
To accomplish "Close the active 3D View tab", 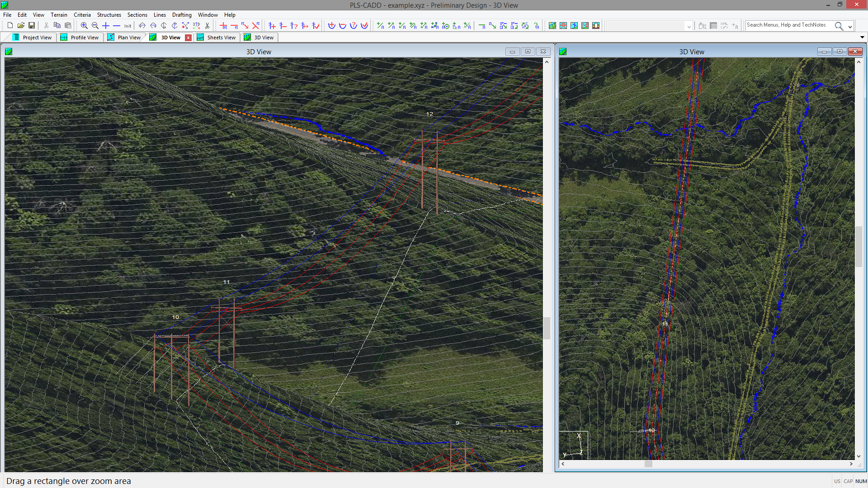I will pyautogui.click(x=189, y=38).
